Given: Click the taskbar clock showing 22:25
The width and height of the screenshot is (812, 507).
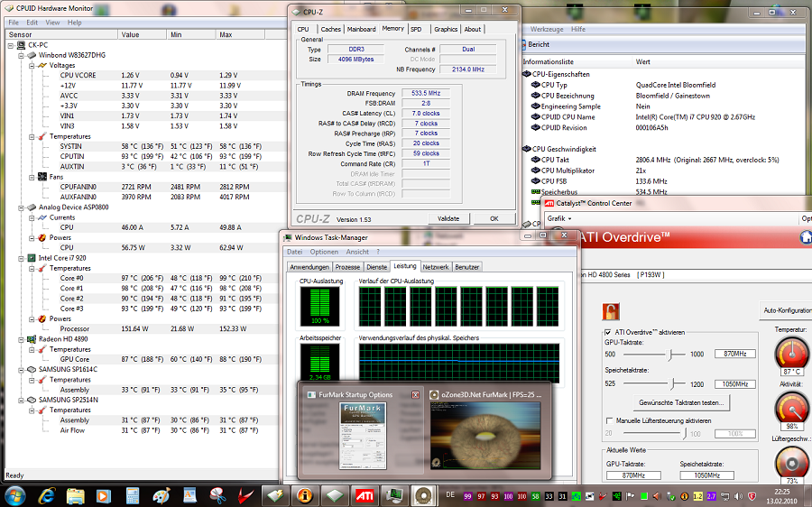Looking at the screenshot, I should pos(782,496).
